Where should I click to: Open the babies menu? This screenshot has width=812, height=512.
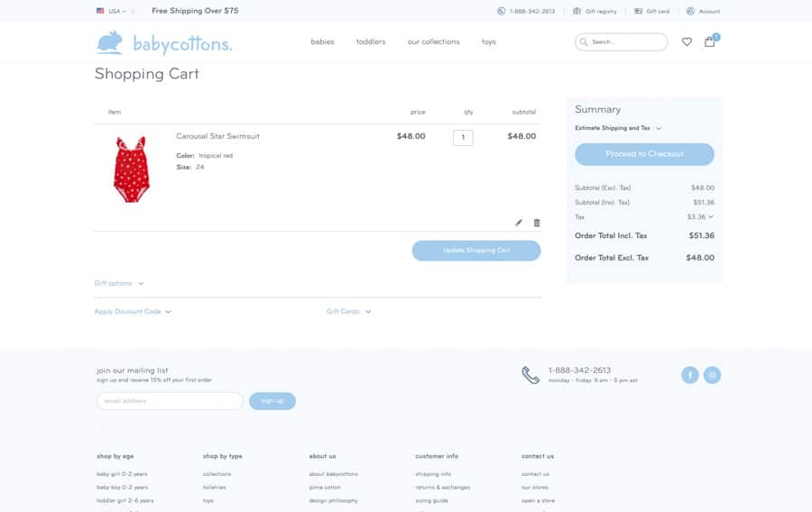coord(322,42)
